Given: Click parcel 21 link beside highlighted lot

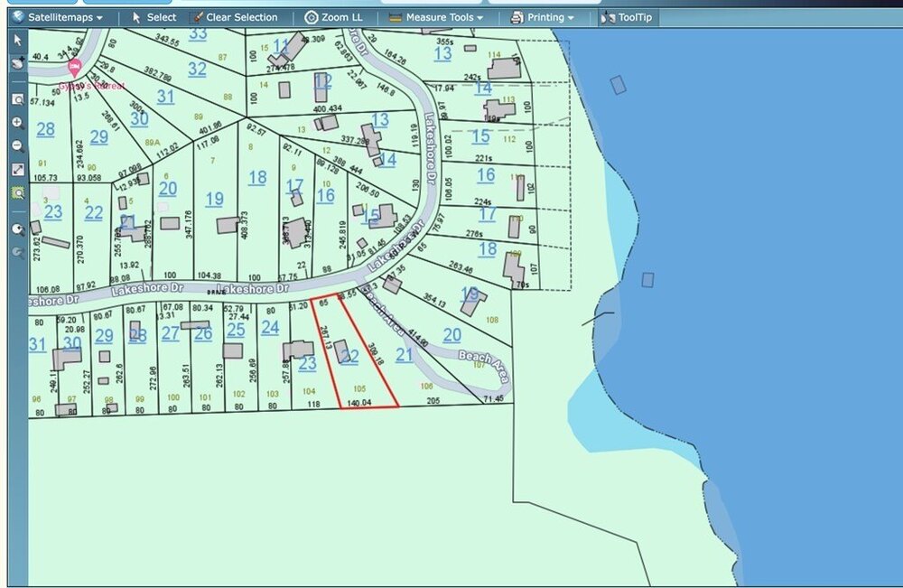Looking at the screenshot, I should (404, 355).
